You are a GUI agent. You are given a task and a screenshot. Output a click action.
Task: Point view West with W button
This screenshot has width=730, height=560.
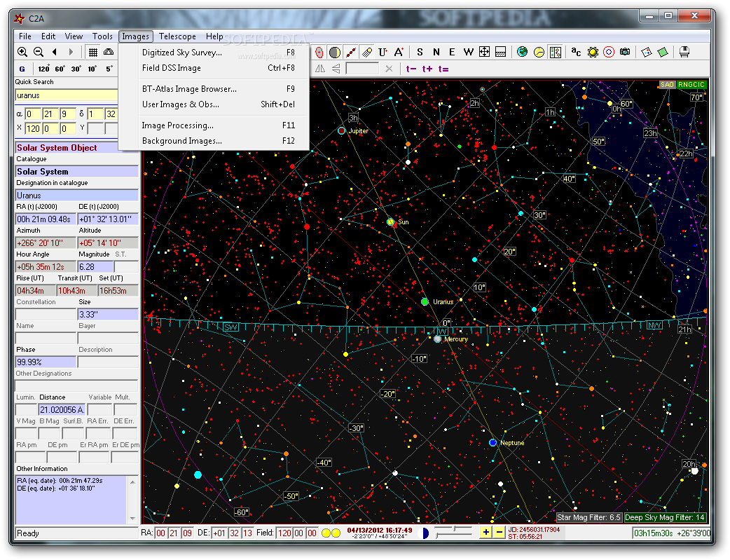click(x=469, y=52)
